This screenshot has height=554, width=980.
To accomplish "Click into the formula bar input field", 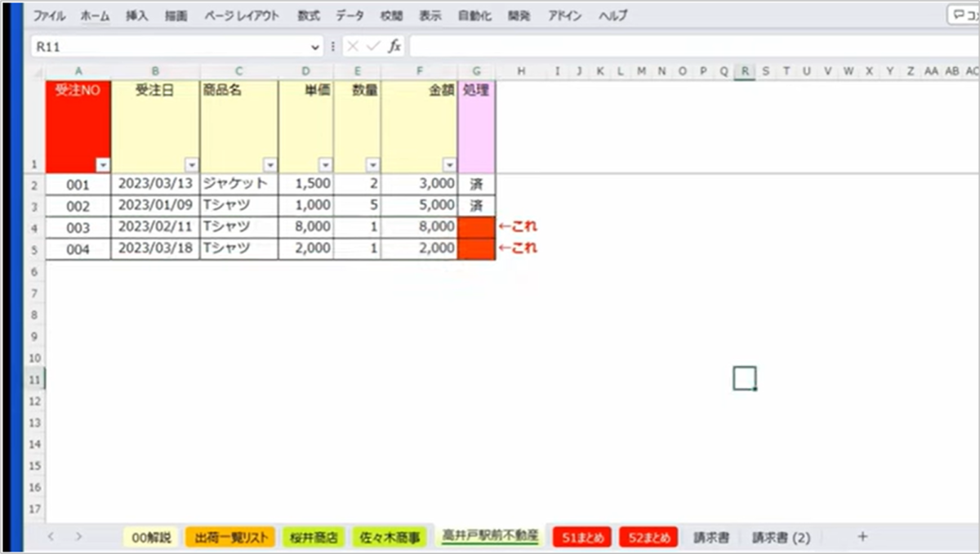I will point(686,47).
